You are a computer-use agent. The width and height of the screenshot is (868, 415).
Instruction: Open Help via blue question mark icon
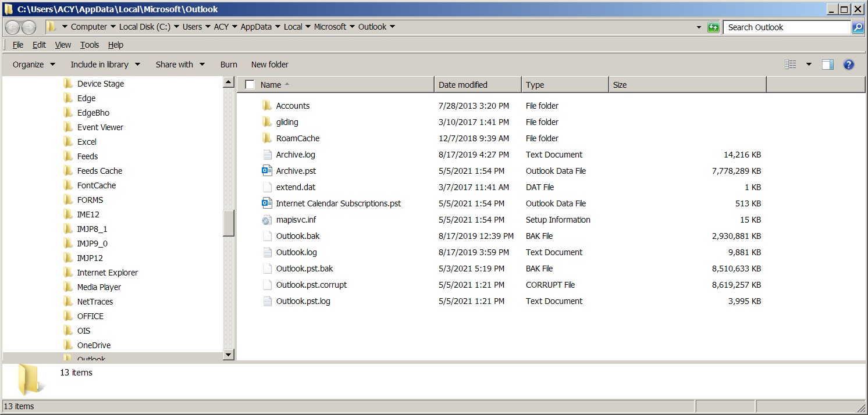point(849,65)
